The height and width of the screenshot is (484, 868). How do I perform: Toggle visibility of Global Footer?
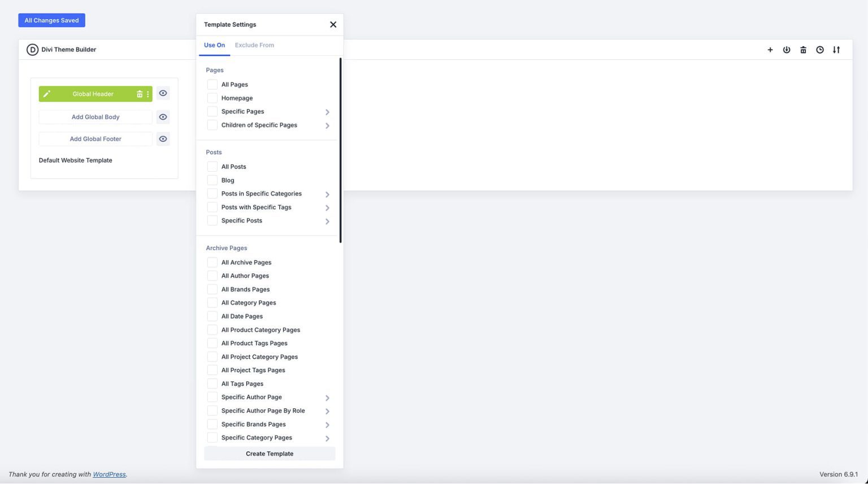pos(163,139)
